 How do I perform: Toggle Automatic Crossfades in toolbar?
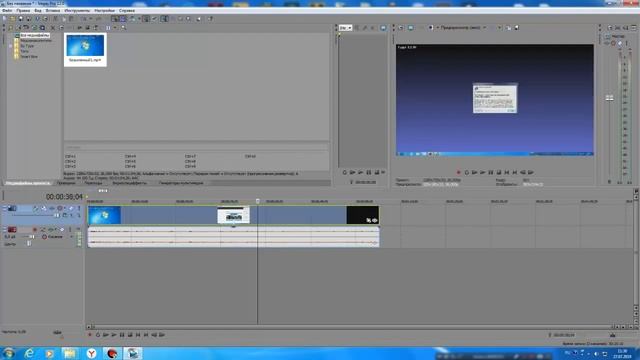click(123, 19)
